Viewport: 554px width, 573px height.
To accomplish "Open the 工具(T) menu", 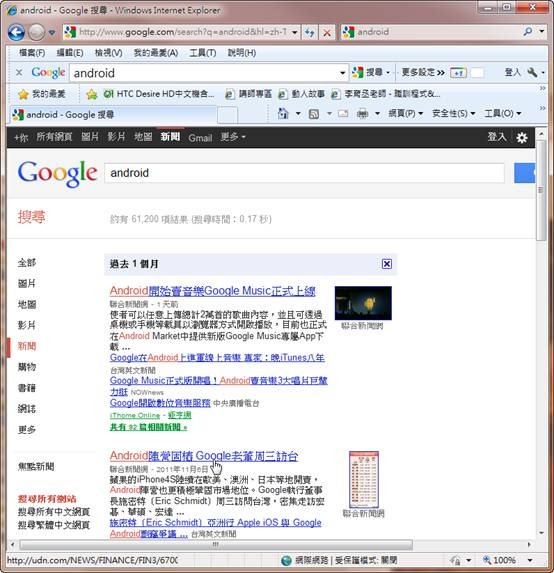I will tap(203, 53).
